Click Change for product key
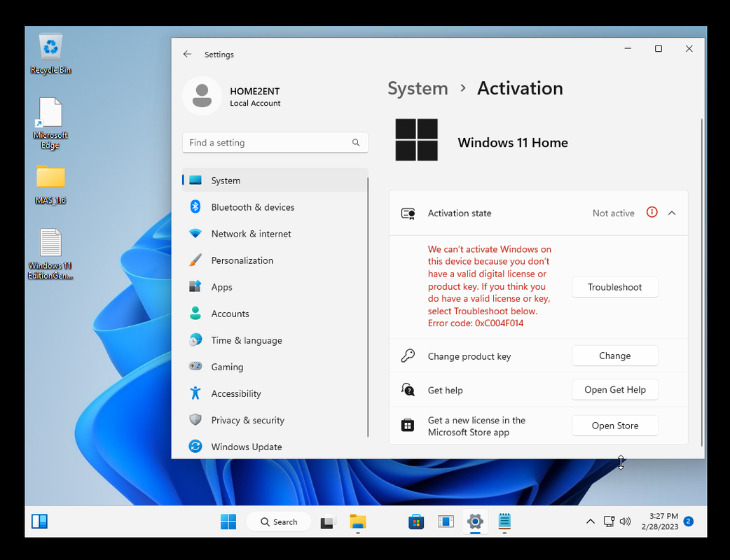This screenshot has height=560, width=730. [614, 356]
